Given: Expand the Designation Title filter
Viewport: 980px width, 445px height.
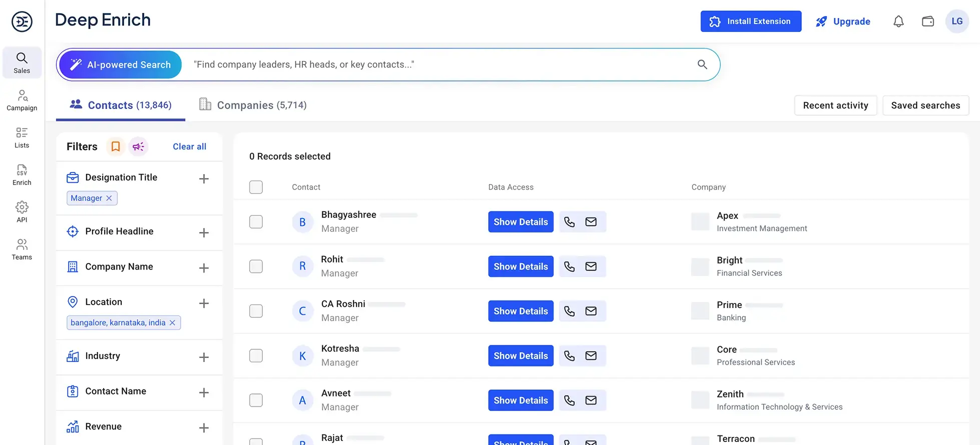Looking at the screenshot, I should click(x=204, y=178).
